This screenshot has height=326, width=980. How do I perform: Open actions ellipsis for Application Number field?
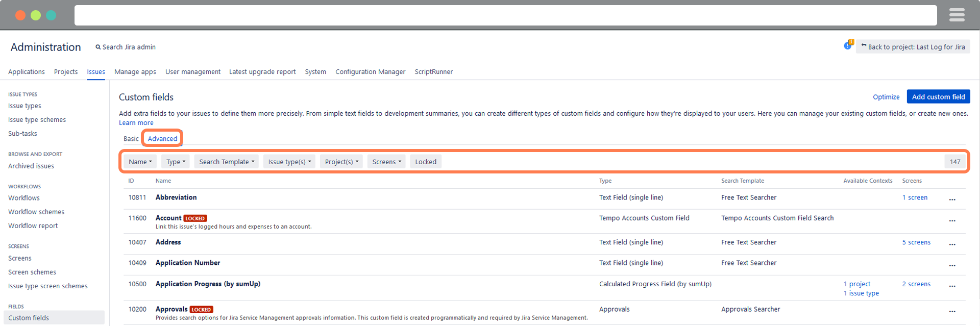(x=952, y=265)
